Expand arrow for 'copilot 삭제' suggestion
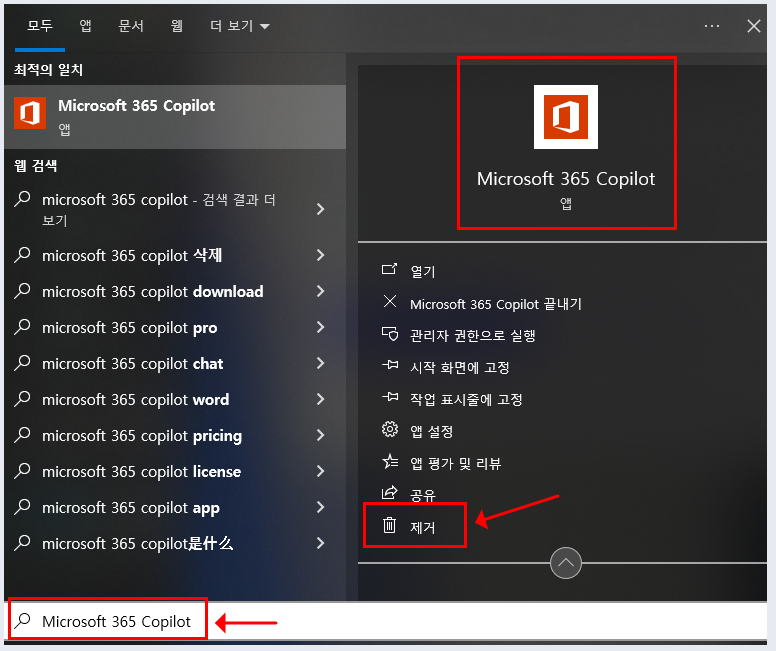776x651 pixels. pyautogui.click(x=320, y=255)
